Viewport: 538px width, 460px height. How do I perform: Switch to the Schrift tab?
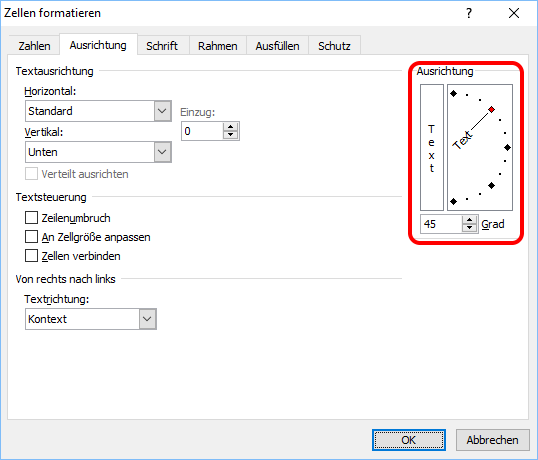click(x=162, y=46)
